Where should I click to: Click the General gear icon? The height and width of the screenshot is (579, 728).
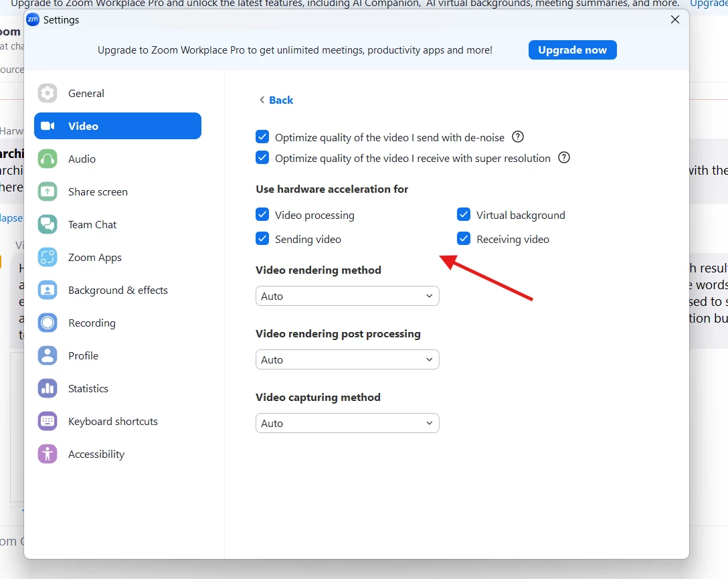[x=48, y=93]
